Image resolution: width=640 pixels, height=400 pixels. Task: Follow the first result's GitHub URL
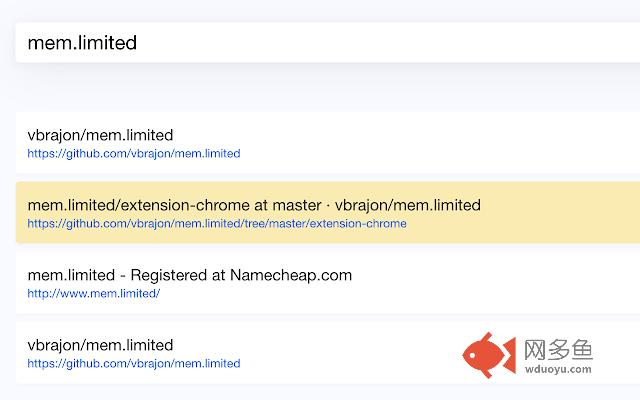click(134, 154)
